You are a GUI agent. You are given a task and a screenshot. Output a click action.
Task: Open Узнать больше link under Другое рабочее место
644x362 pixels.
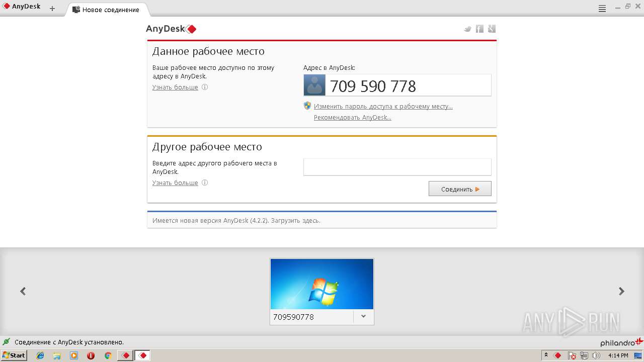[175, 183]
